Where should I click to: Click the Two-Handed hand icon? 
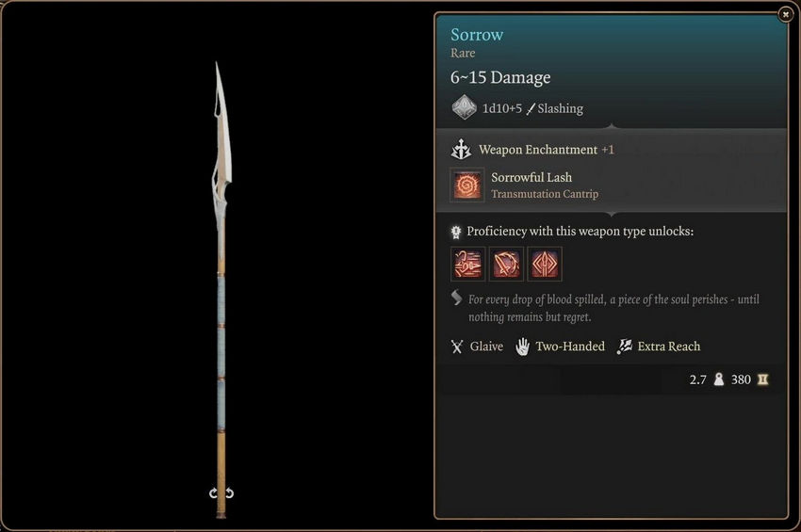click(523, 347)
